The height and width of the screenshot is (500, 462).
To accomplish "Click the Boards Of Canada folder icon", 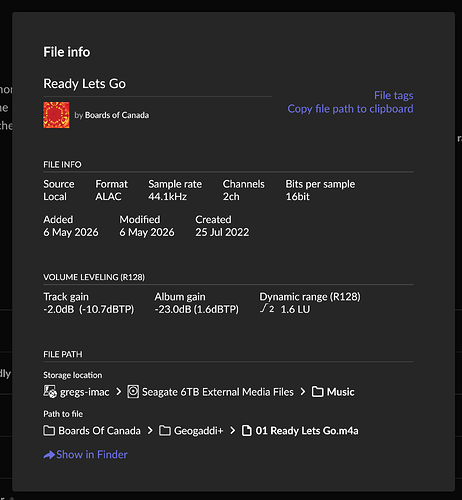I will [x=49, y=430].
